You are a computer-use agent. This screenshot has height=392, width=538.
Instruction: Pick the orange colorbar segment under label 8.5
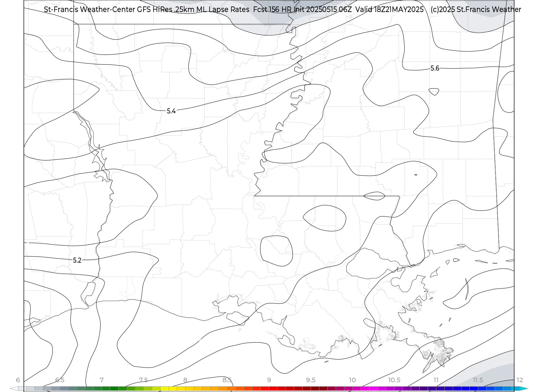coord(231,389)
